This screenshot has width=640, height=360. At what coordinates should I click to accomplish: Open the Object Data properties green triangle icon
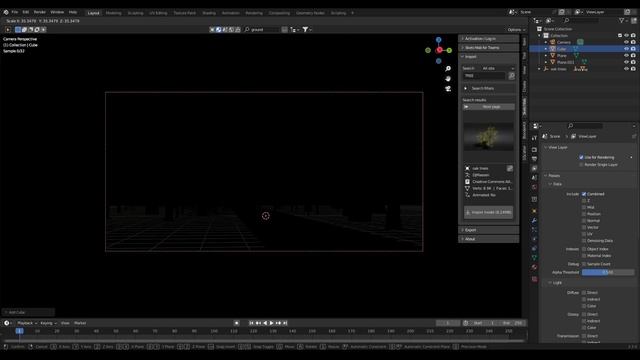534,258
